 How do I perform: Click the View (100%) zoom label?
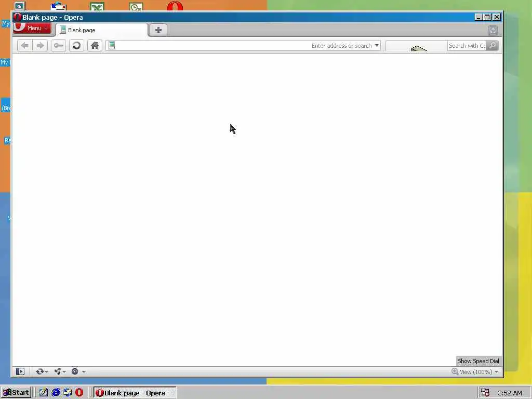tap(476, 372)
